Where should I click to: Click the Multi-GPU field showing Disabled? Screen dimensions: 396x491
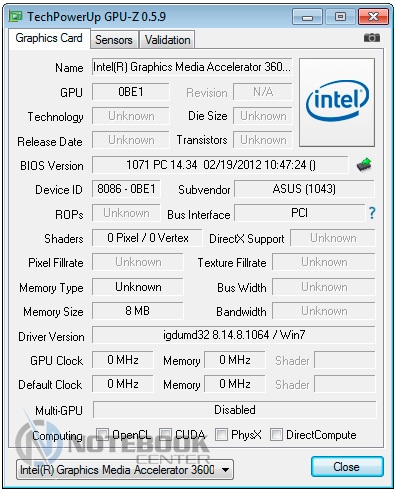tap(235, 410)
